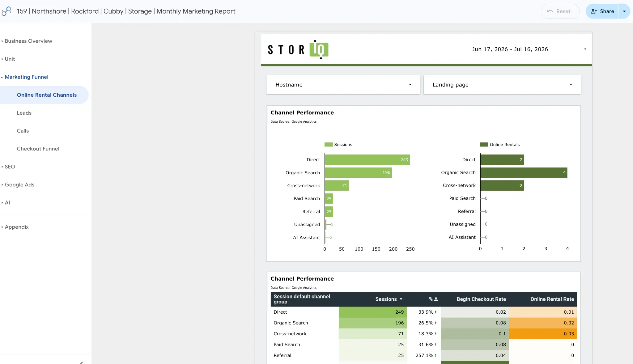Expand the SEO section
The width and height of the screenshot is (633, 364).
[x=10, y=167]
